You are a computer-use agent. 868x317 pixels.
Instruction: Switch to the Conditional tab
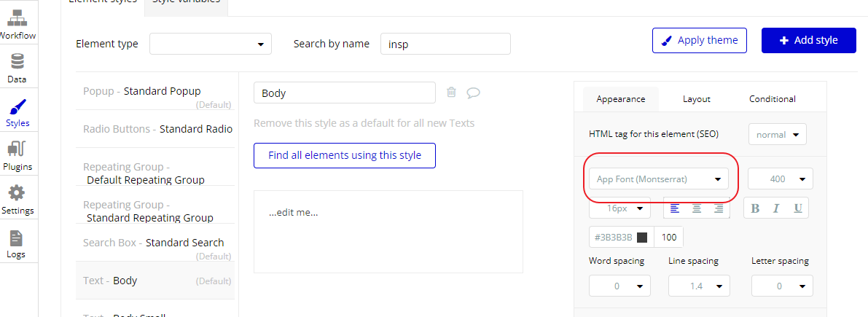[772, 98]
